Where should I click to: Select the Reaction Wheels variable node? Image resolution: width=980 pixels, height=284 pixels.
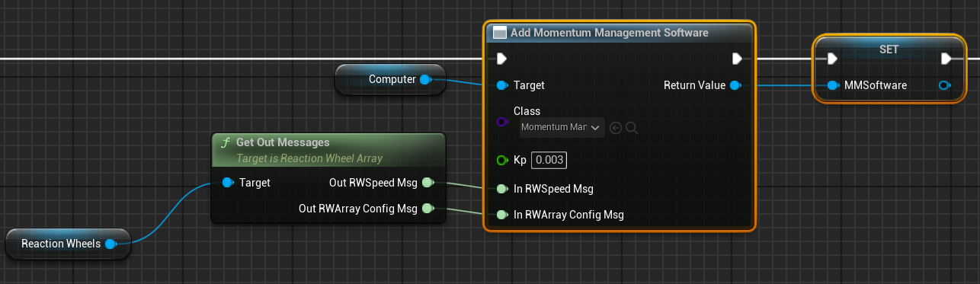pyautogui.click(x=67, y=244)
